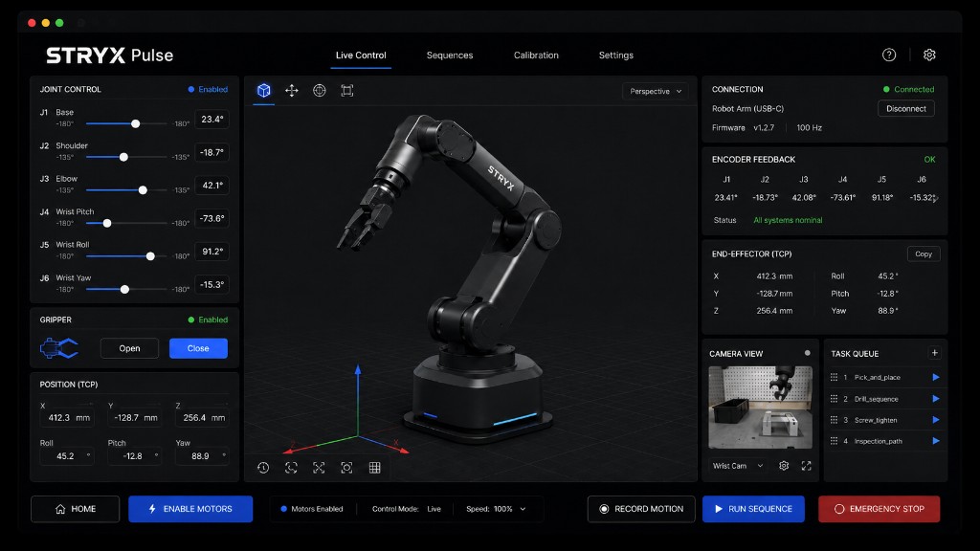Screen dimensions: 980x551
Task: Click the J3 angle field 42.1°
Action: click(x=212, y=185)
